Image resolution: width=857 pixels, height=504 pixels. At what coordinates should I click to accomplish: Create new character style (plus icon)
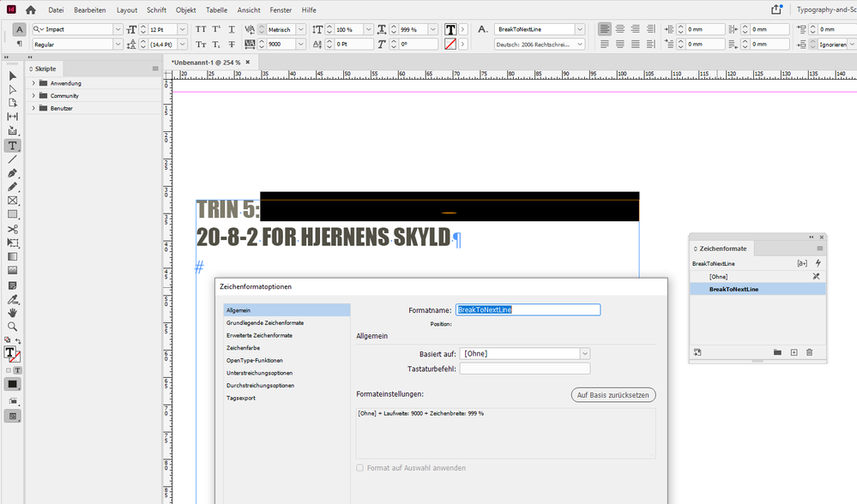click(794, 352)
